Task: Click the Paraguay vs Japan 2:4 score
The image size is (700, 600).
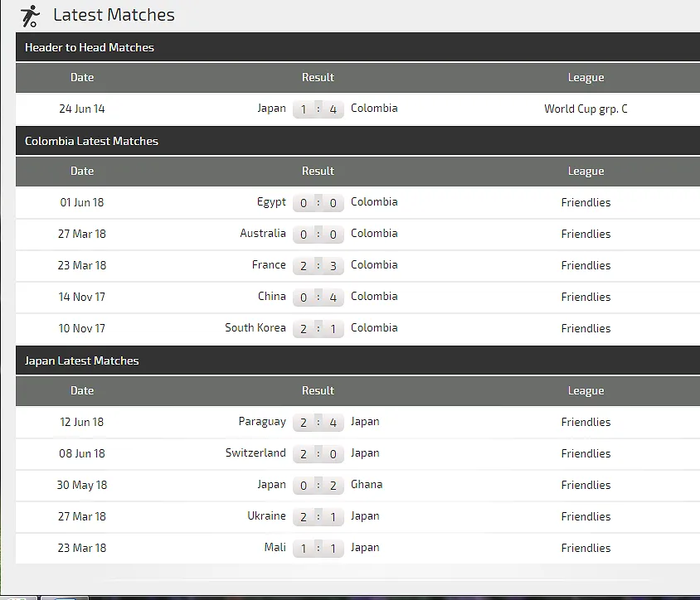Action: (x=318, y=422)
